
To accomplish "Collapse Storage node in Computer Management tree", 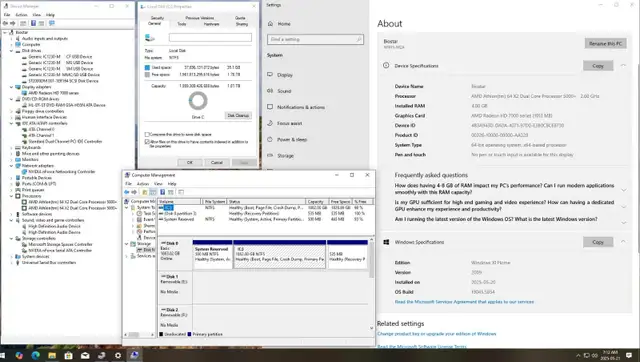I will 127,244.
